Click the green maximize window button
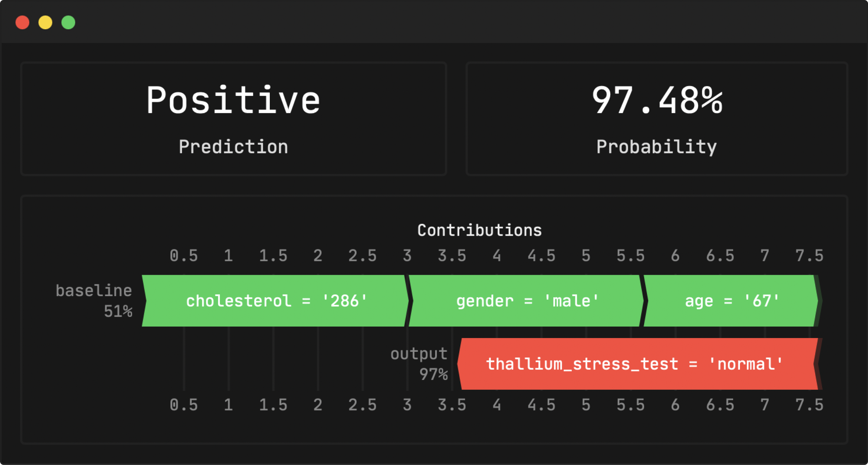Viewport: 868px width, 465px height. click(x=68, y=22)
